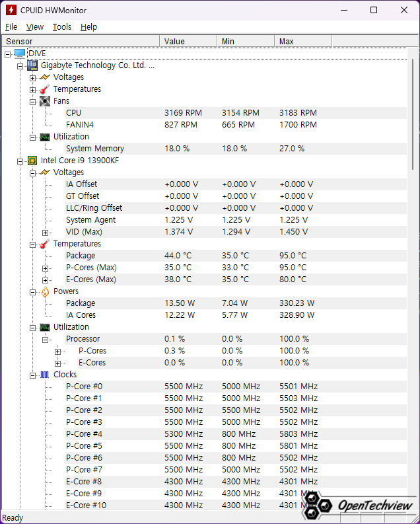Click the Gigabyte motherboard icon
This screenshot has height=524, width=420.
32,65
